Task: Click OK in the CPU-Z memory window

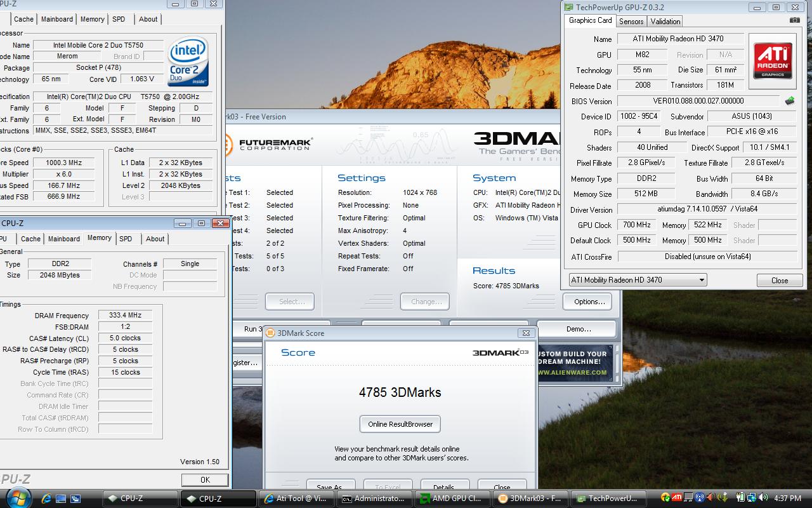Action: click(205, 480)
